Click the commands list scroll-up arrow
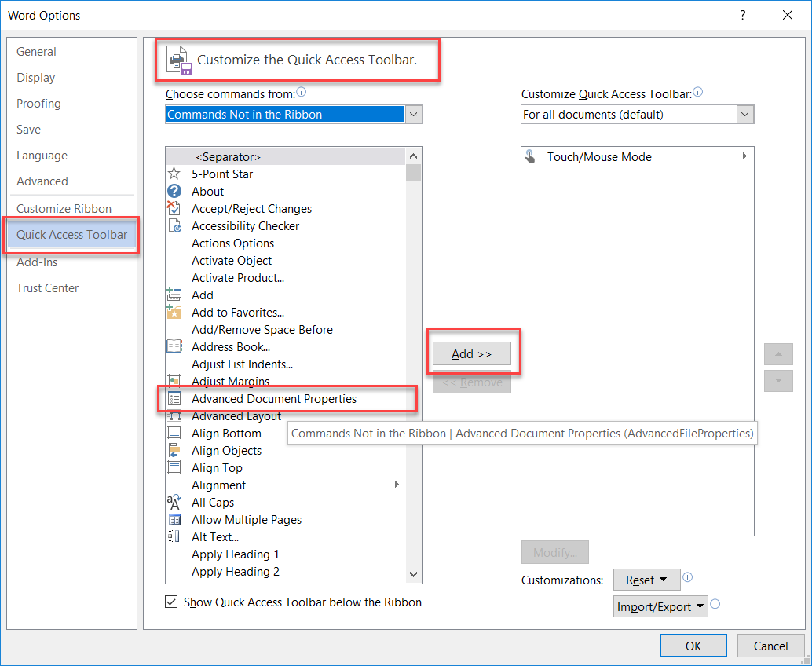Viewport: 812px width, 666px height. click(414, 156)
